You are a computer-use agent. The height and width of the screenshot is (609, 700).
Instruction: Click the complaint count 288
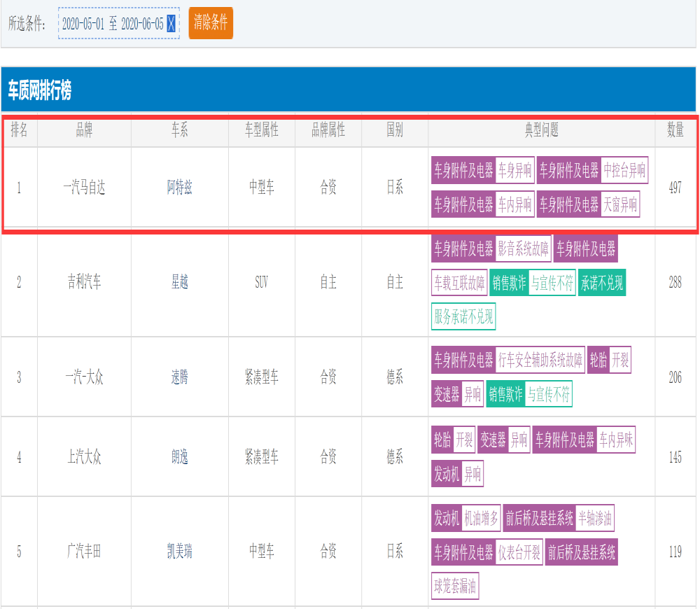click(x=675, y=281)
